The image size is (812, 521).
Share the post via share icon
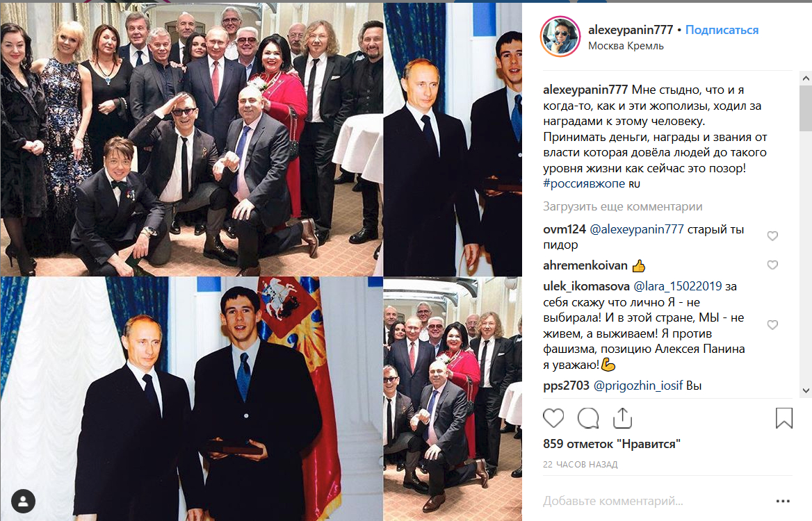pyautogui.click(x=622, y=417)
